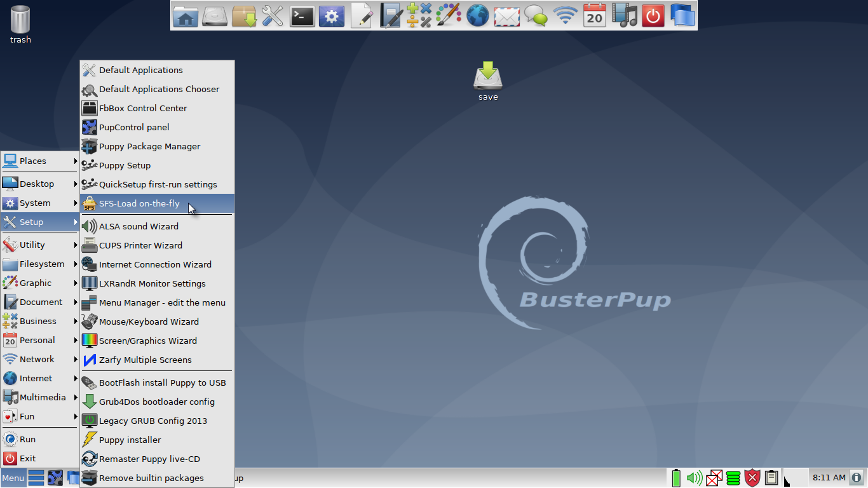Expand the Internet submenu

pos(39,378)
